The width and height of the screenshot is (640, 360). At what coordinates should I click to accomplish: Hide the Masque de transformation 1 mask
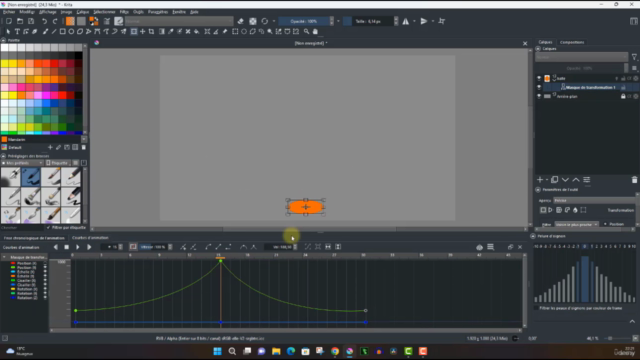[x=539, y=87]
